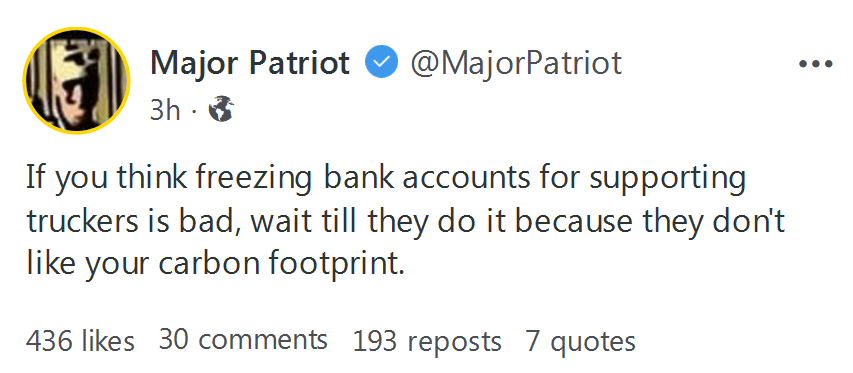Open the three-dot more options menu

(815, 64)
